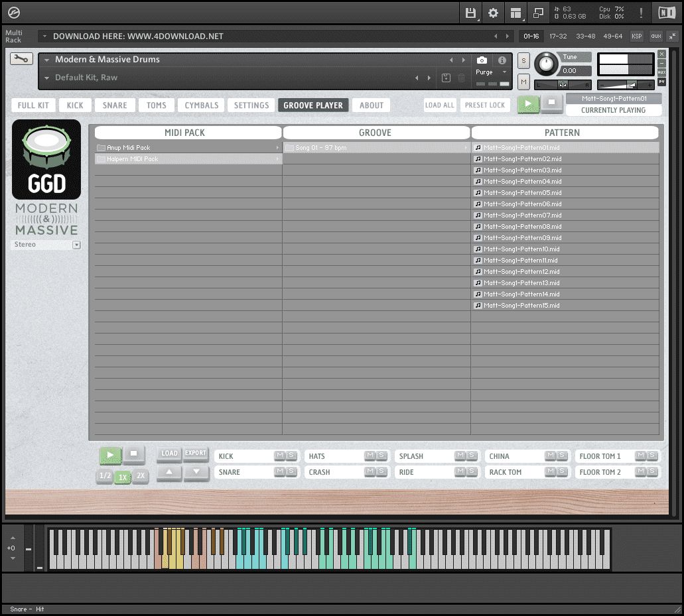Move pattern selection up arrow

(x=169, y=472)
